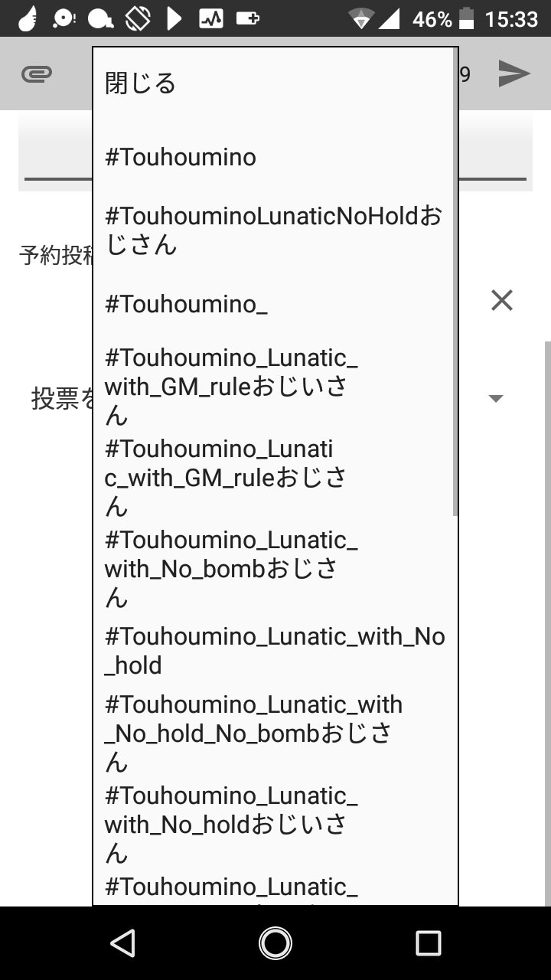The width and height of the screenshot is (551, 980).
Task: Tap the paperclip attachment icon
Action: pyautogui.click(x=37, y=74)
